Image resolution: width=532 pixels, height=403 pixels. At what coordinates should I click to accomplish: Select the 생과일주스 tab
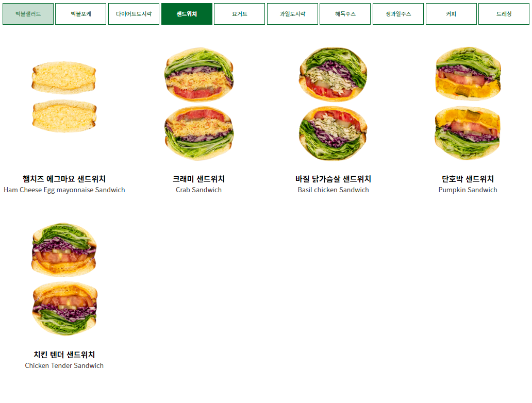[398, 14]
